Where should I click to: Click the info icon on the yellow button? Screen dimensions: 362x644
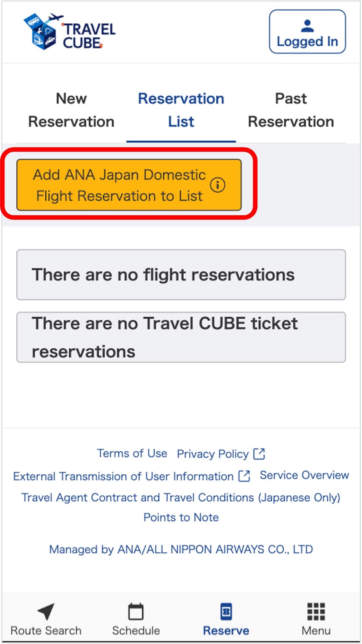pos(218,185)
